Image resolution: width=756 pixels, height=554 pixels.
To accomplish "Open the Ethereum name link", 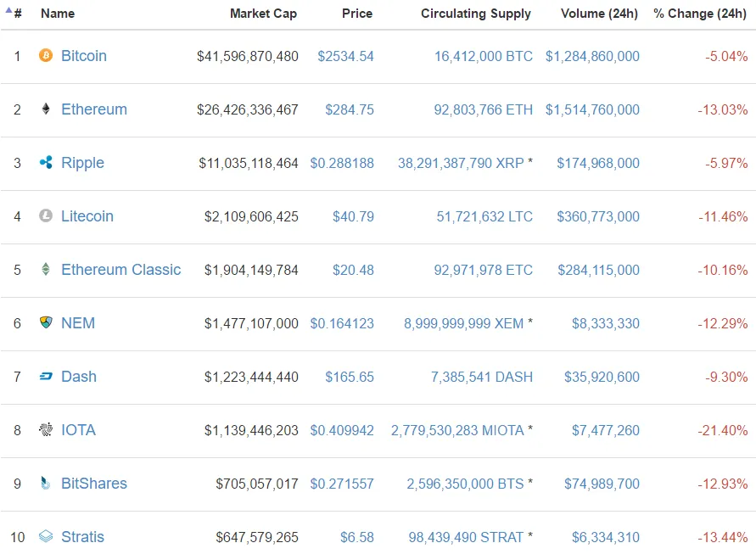I will pyautogui.click(x=94, y=109).
